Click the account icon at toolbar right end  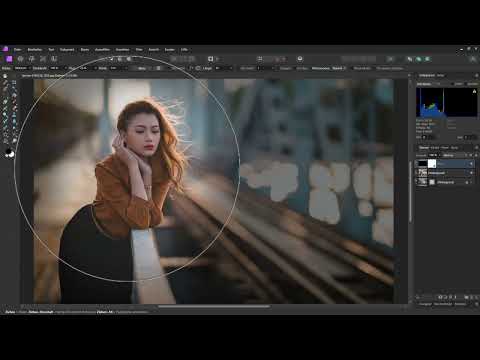(x=473, y=59)
